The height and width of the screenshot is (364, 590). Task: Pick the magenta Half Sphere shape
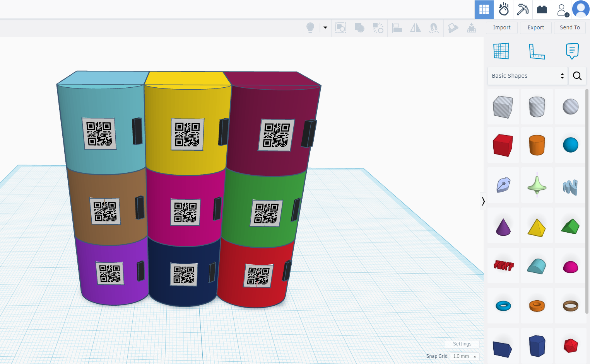tap(570, 267)
